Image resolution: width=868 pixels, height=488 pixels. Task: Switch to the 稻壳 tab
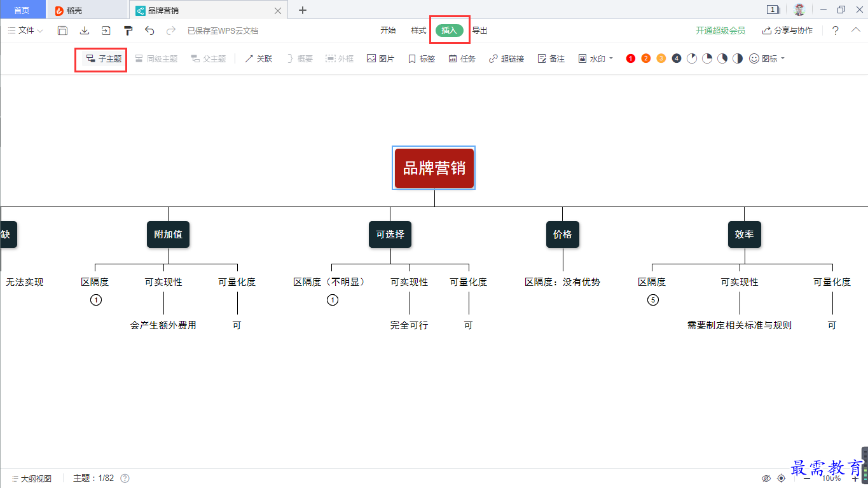click(87, 10)
